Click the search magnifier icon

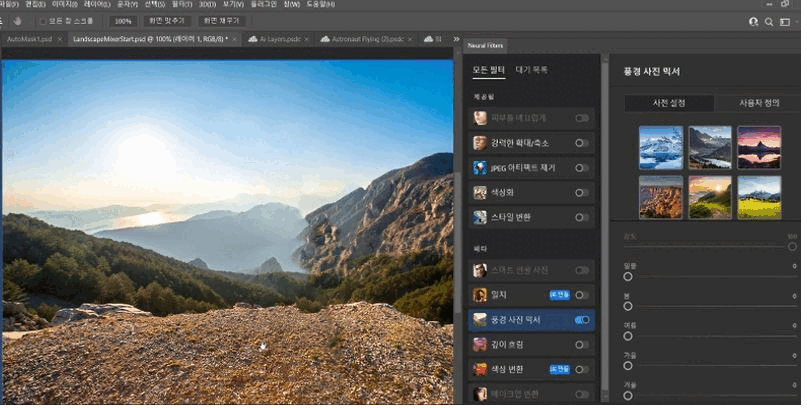769,21
